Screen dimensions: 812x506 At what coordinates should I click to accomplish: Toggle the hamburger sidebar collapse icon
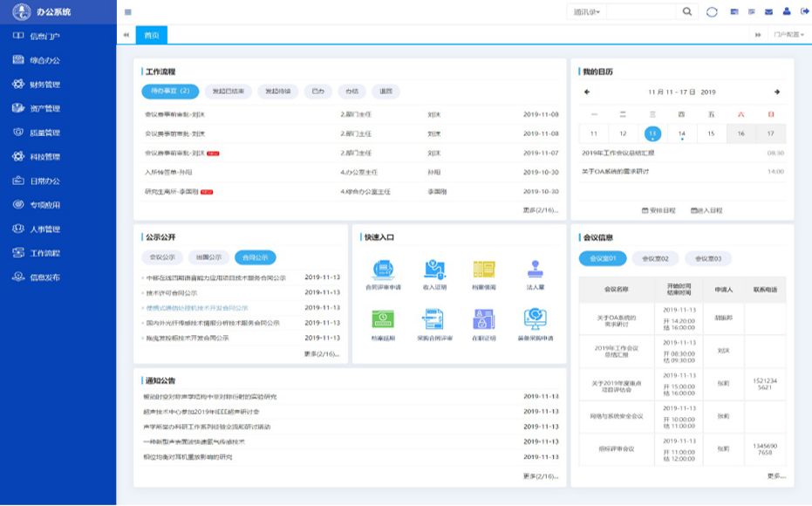click(x=128, y=12)
